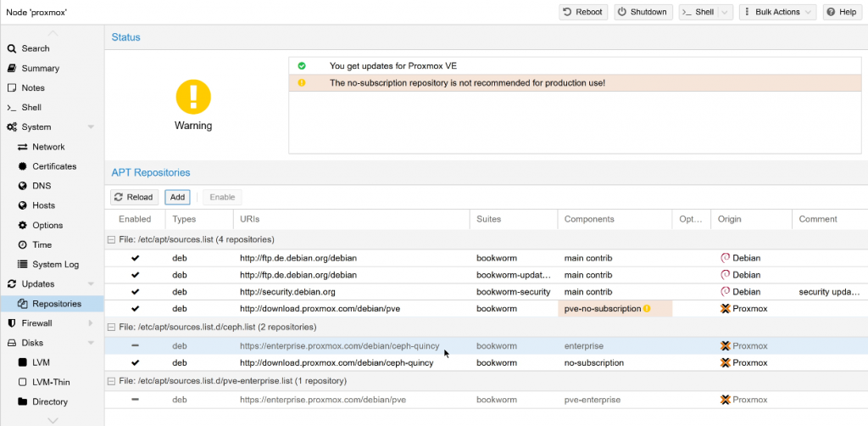Expand the Shell button dropdown arrow
868x426 pixels.
726,12
